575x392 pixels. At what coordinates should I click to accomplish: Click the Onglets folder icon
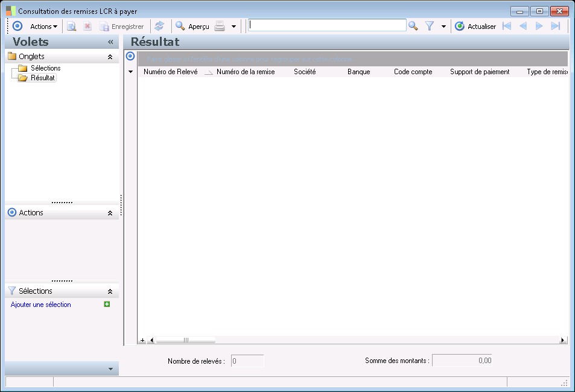pos(12,56)
